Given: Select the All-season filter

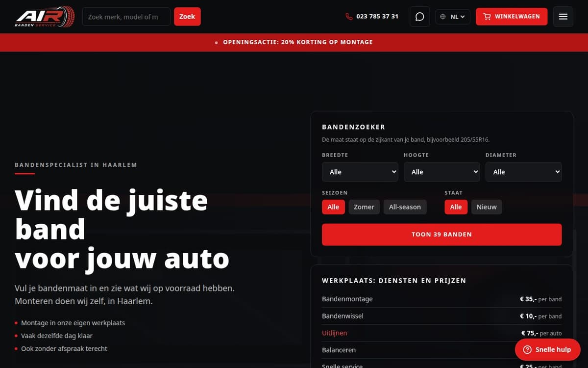Looking at the screenshot, I should (x=405, y=207).
